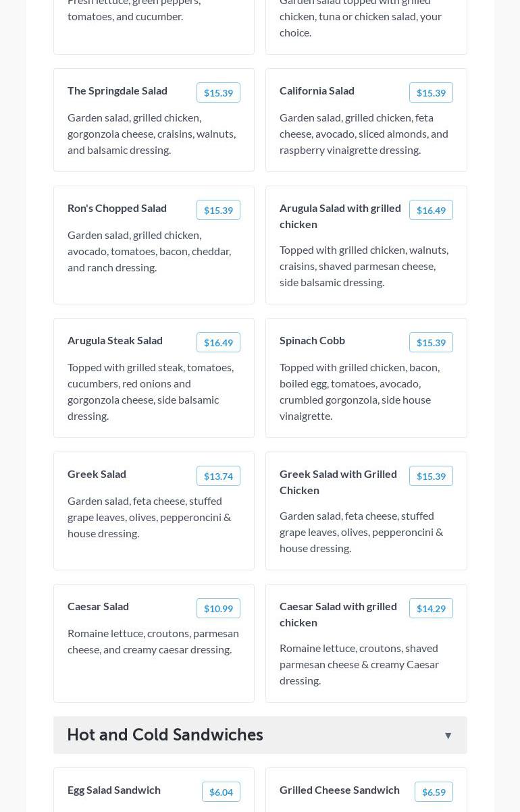Screen dimensions: 520x812
Task: Click The Springdale Salad $15.39 price button
Action: 218,93
